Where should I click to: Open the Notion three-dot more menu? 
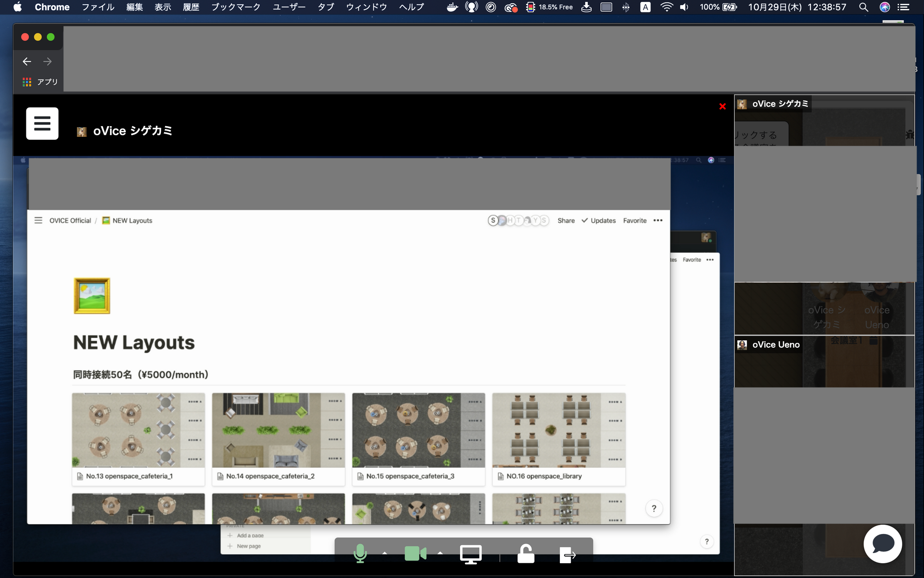[658, 221]
